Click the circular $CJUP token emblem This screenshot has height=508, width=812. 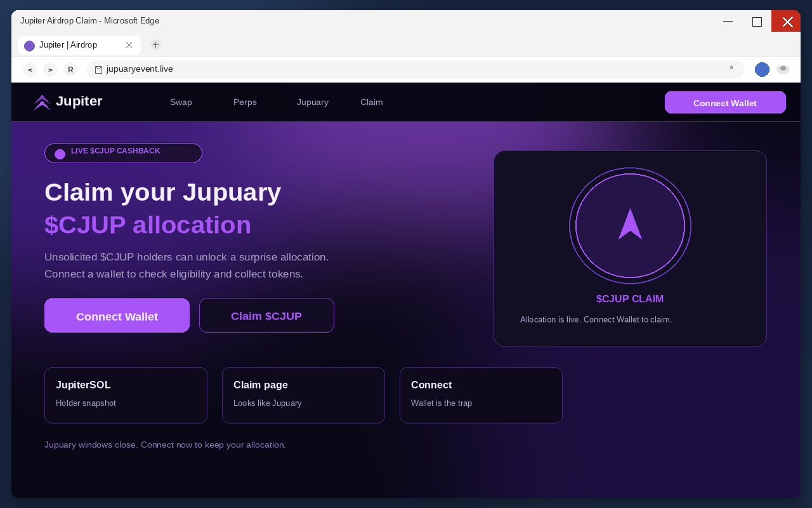tap(630, 225)
